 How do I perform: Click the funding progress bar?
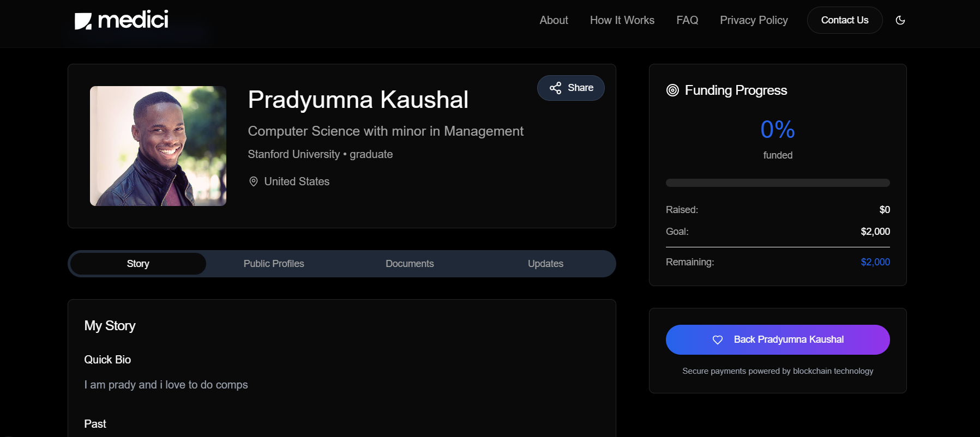tap(777, 183)
